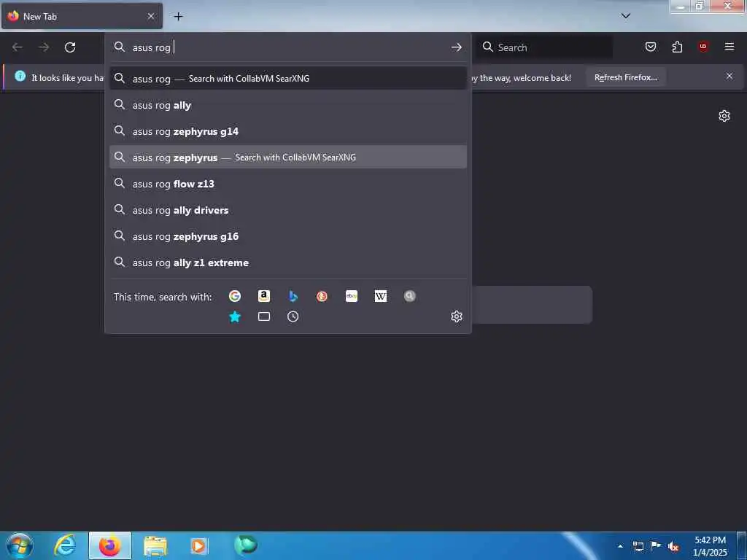Select the New Tab tab
This screenshot has width=747, height=560.
pos(82,16)
